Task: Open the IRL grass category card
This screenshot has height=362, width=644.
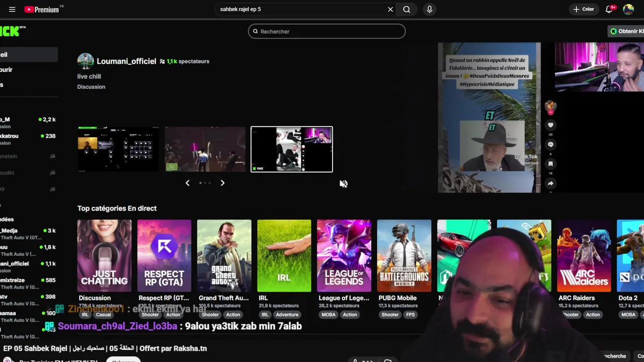Action: 284,255
